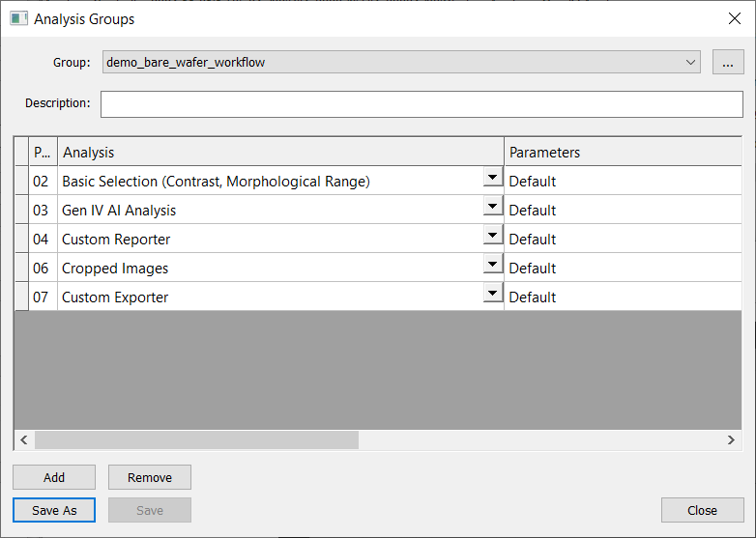Click the Save As button
756x538 pixels.
coord(54,510)
